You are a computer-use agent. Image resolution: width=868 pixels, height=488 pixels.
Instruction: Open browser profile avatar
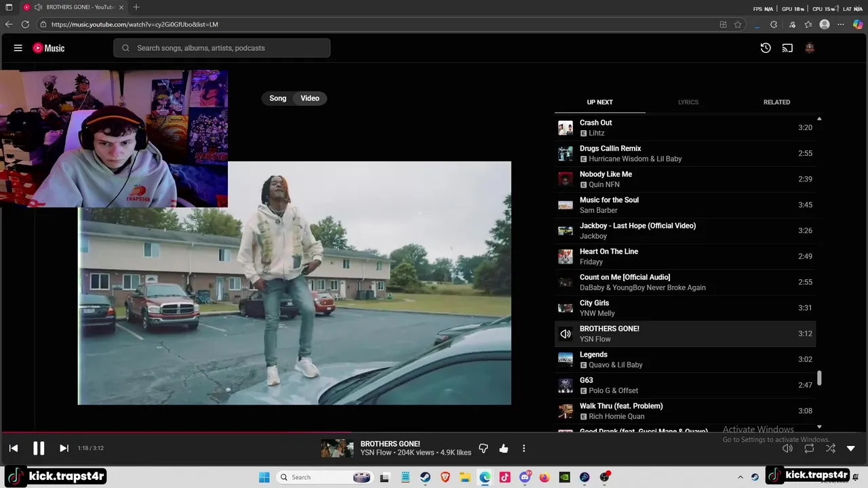[825, 24]
